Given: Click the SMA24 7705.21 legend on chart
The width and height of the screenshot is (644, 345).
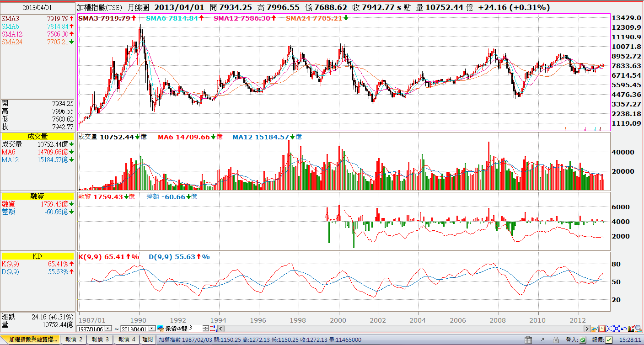Looking at the screenshot, I should click(x=317, y=18).
